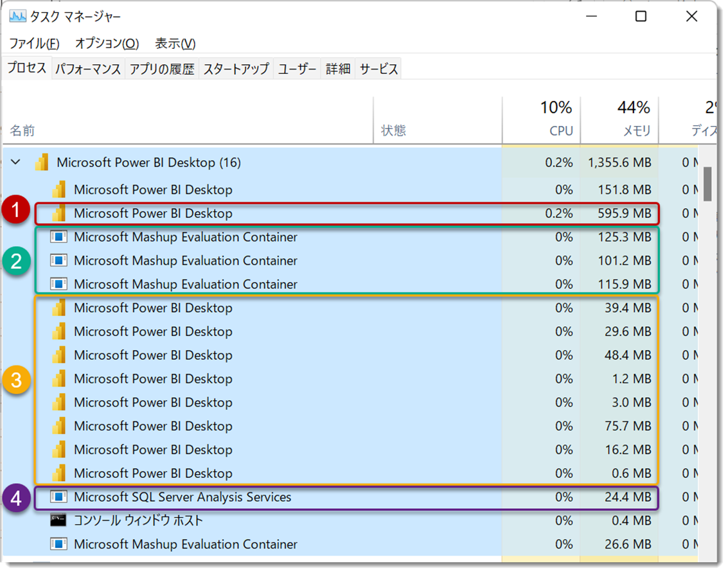Click the Power BI icon of the 151.8 MB row
Screen dimensions: 728x573
pos(59,190)
